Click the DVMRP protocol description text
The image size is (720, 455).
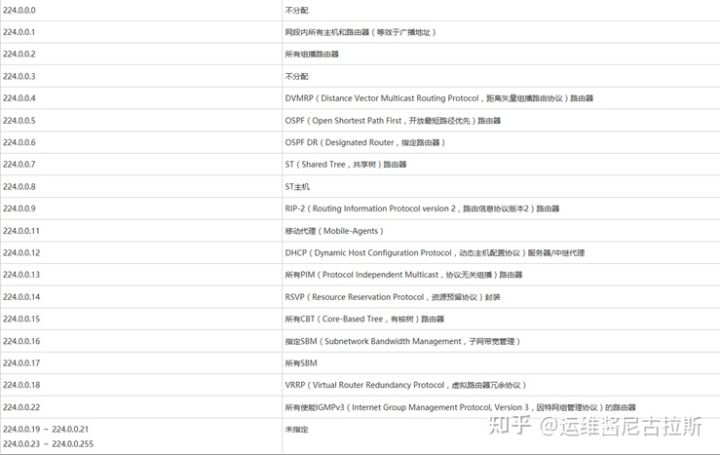(x=439, y=98)
